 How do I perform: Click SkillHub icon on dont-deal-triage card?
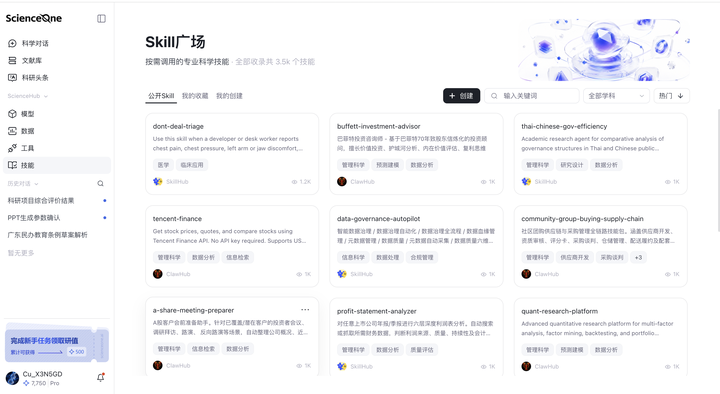tap(158, 181)
